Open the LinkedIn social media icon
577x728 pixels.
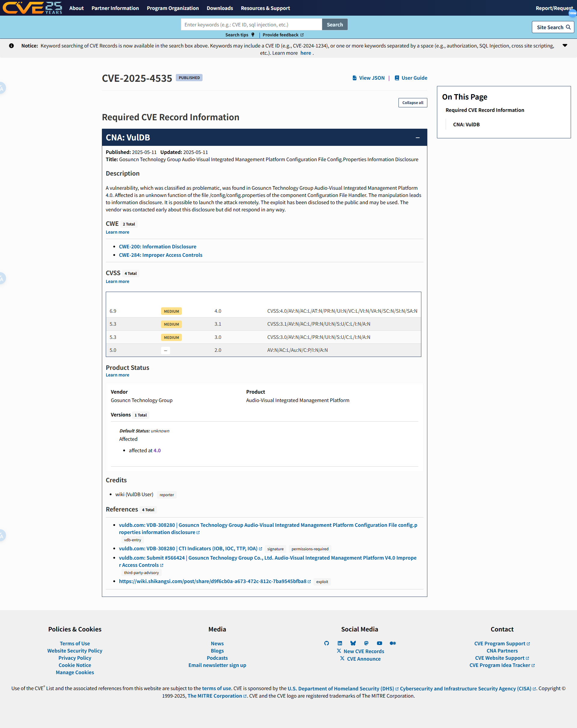tap(340, 643)
